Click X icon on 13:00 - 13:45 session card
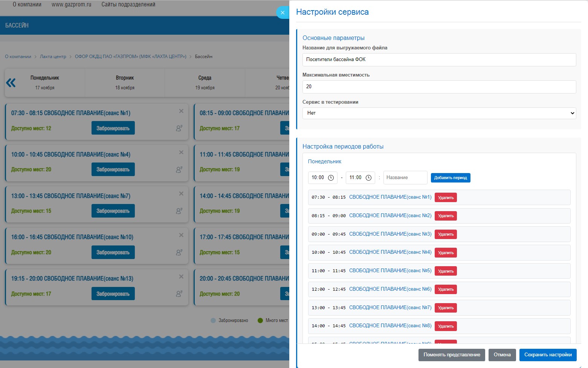The height and width of the screenshot is (368, 588). [181, 194]
